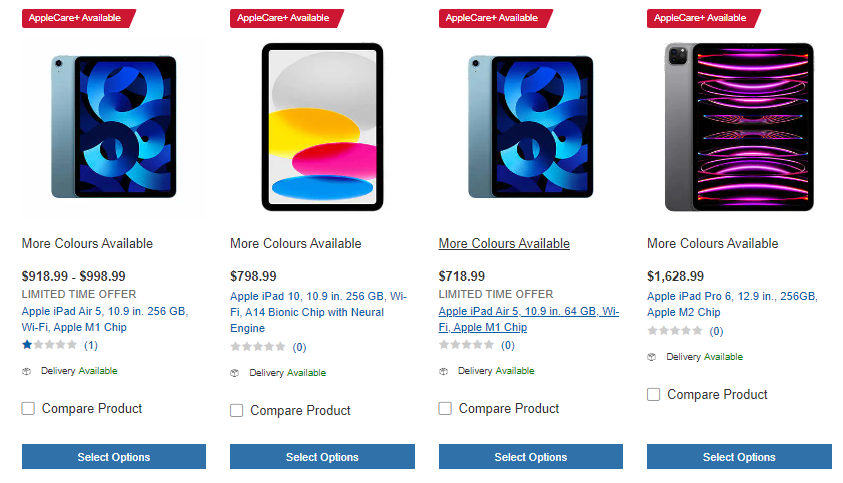Screen dimensions: 843x483
Task: Open the Apple iPad Pro 6 12.9 in. link
Action: pos(731,304)
